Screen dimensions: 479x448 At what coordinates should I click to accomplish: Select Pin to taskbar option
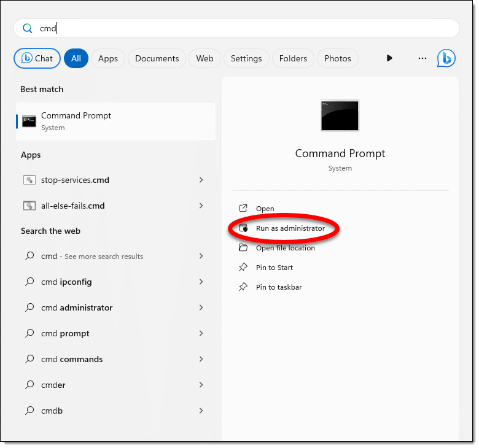click(x=279, y=287)
